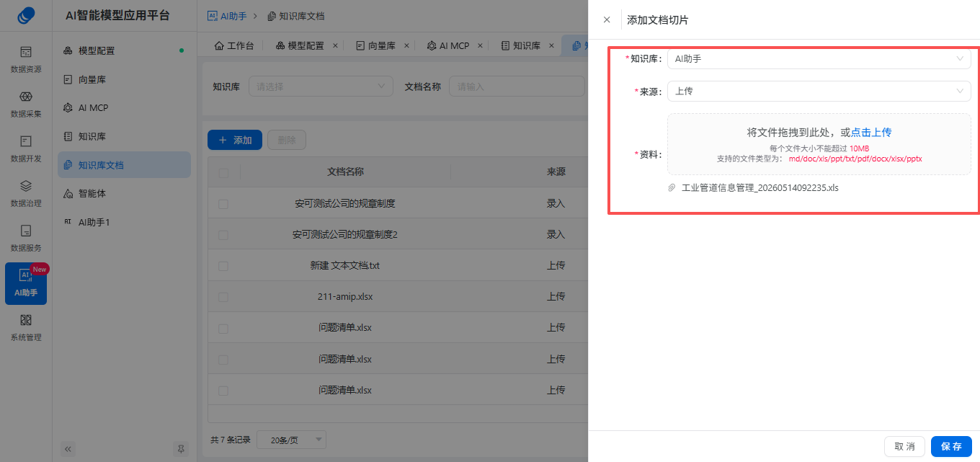Click 保存 button in drawer
The height and width of the screenshot is (462, 980).
coord(951,446)
